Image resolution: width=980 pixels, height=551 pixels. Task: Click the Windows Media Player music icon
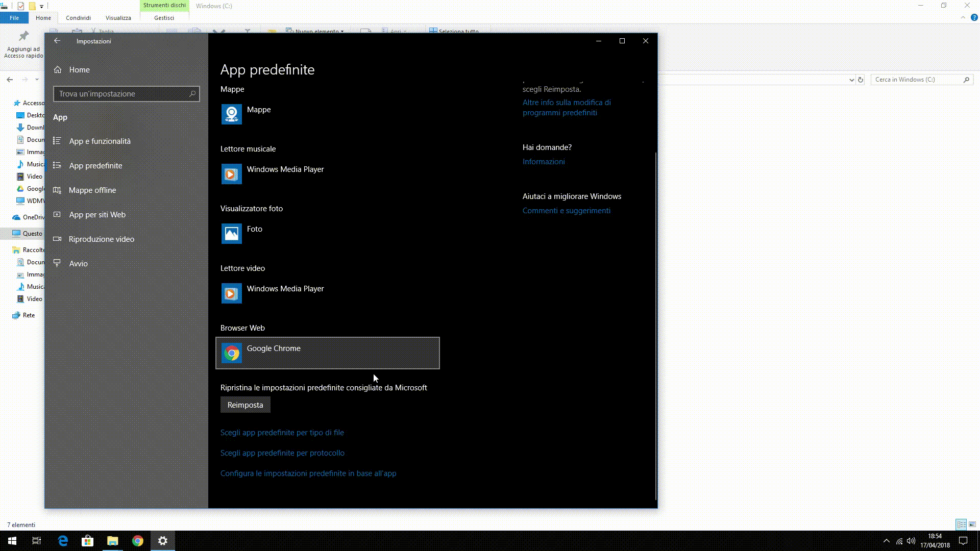tap(231, 173)
